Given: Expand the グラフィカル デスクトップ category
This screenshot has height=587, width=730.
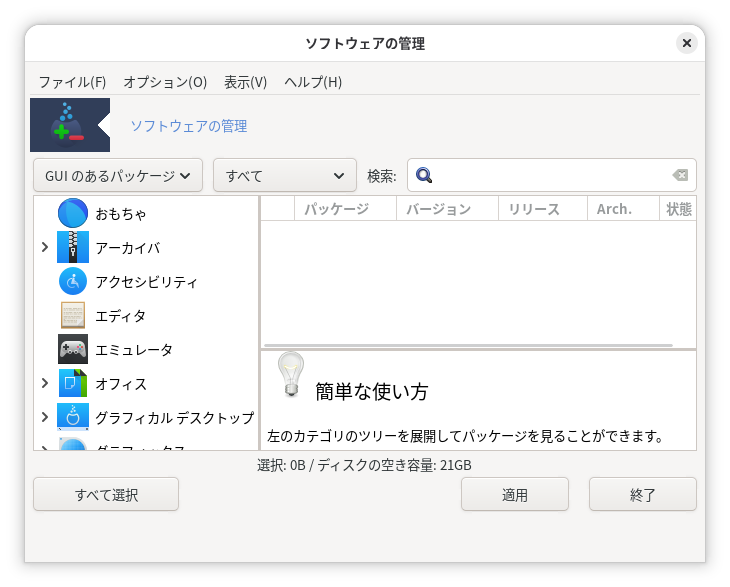Looking at the screenshot, I should [x=45, y=417].
